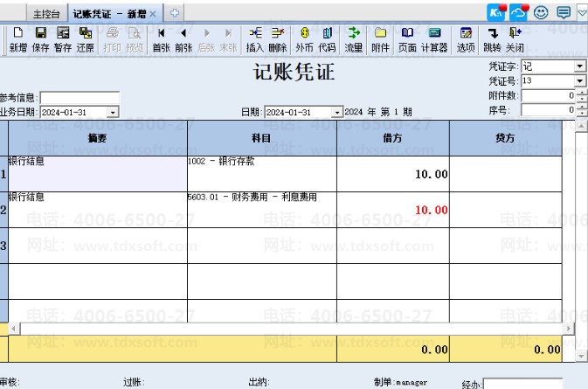Insert a row with 插入 icon
The width and height of the screenshot is (588, 389).
tap(254, 39)
